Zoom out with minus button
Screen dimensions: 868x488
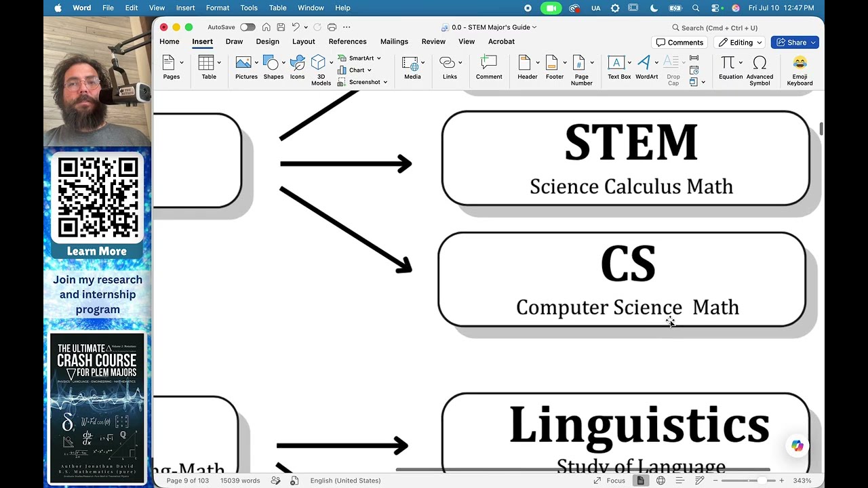714,481
